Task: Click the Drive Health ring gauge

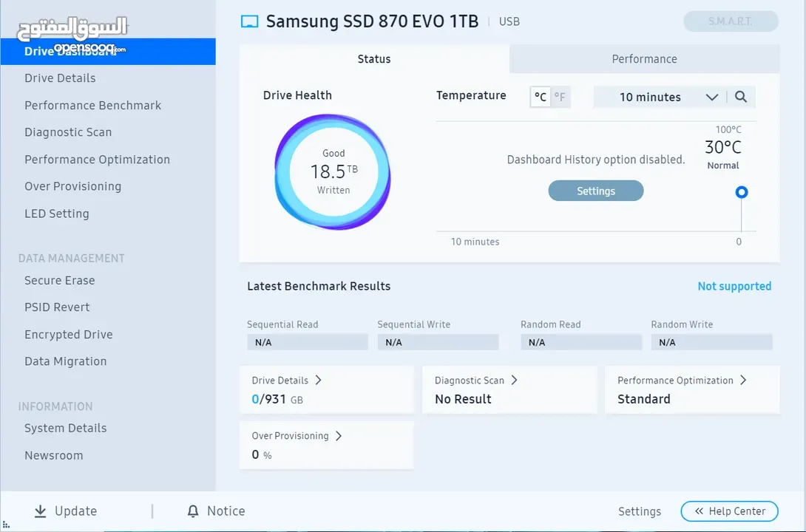Action: [333, 171]
